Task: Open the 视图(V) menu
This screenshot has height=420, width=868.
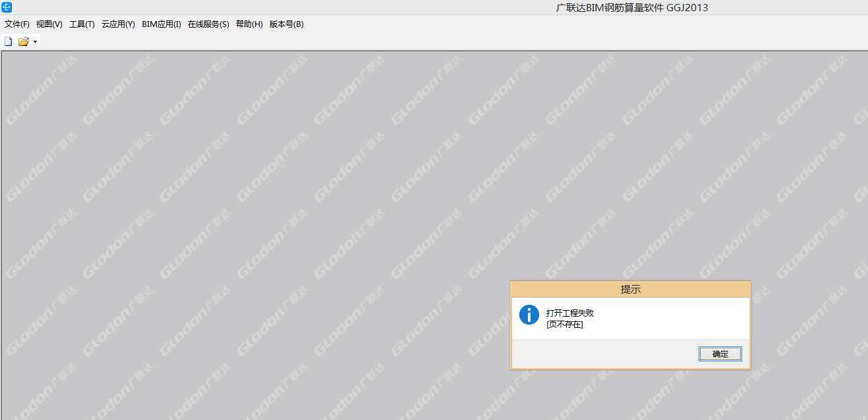Action: click(x=49, y=24)
